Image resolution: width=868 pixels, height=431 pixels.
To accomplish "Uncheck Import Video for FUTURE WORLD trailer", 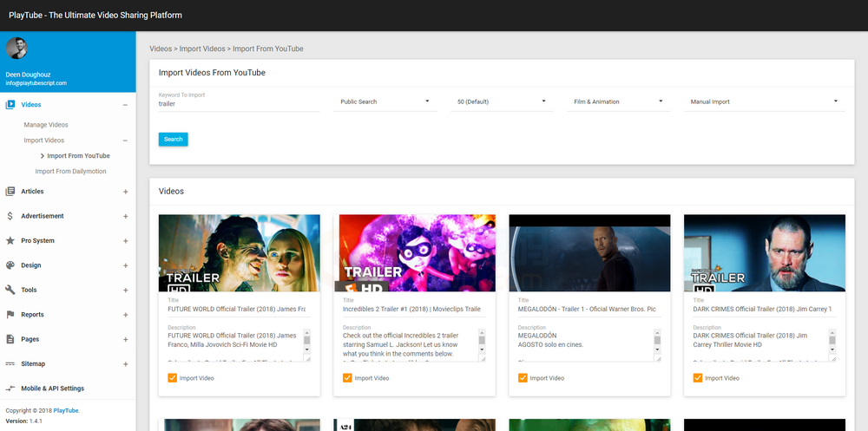I will click(172, 378).
